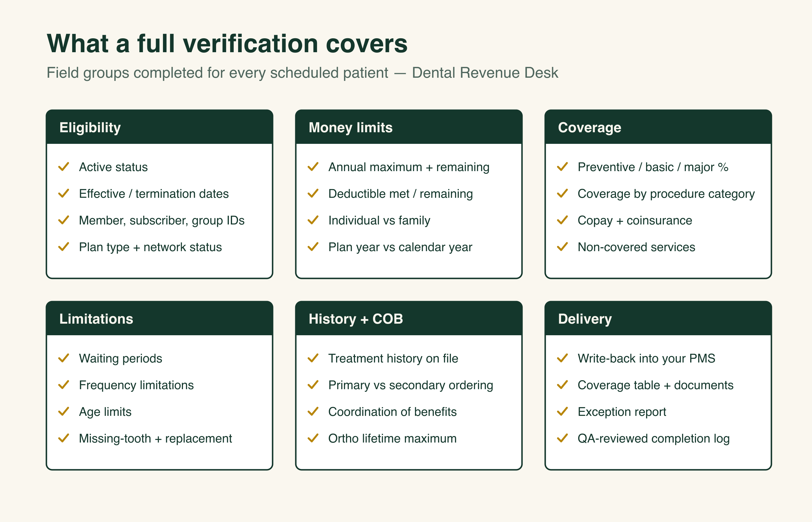Click the text Copay + coinsurance
The image size is (812, 522).
(x=635, y=221)
